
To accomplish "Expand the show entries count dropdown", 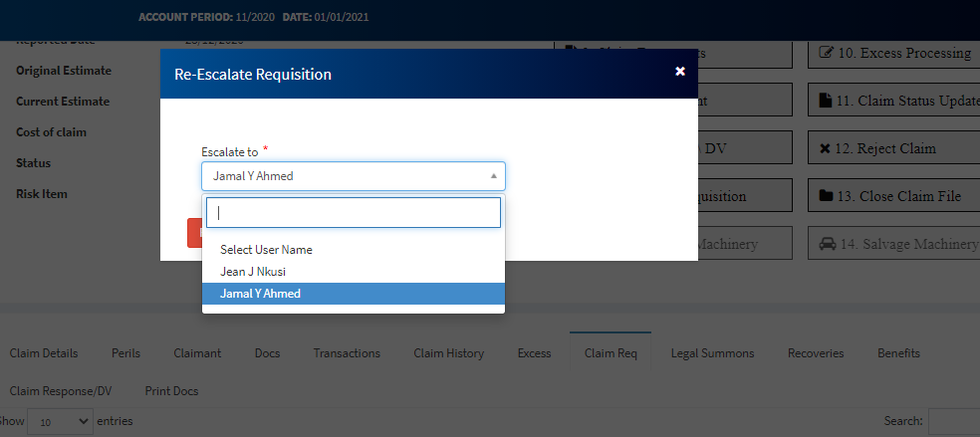I will coord(60,421).
